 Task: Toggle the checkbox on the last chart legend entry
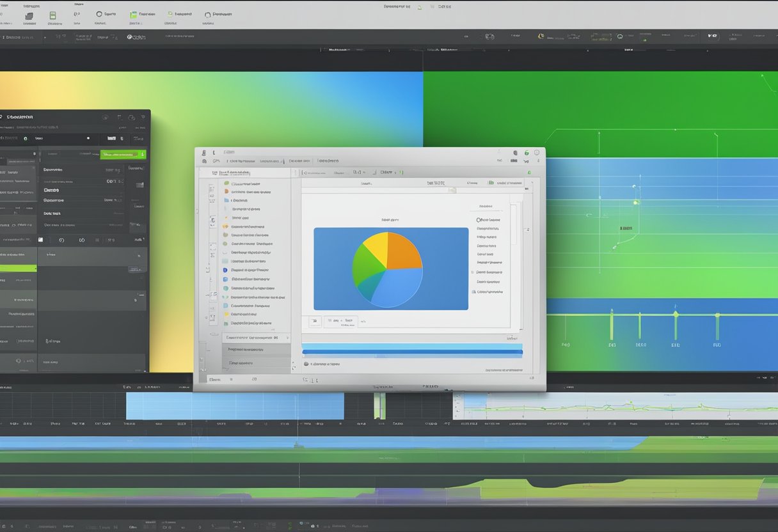pos(473,292)
